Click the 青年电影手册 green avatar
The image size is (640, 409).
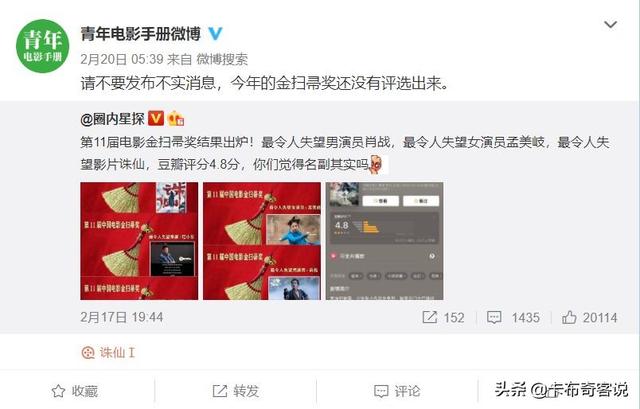[42, 46]
